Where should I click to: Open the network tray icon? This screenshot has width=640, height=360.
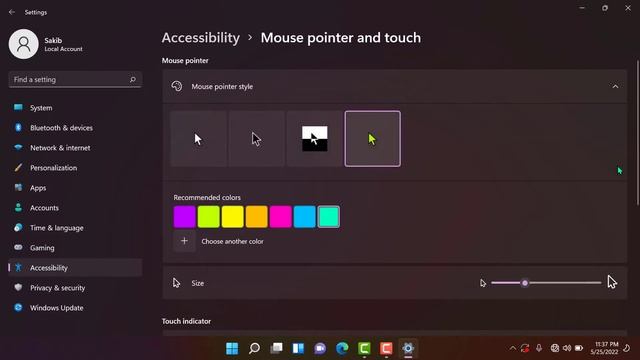pyautogui.click(x=555, y=348)
